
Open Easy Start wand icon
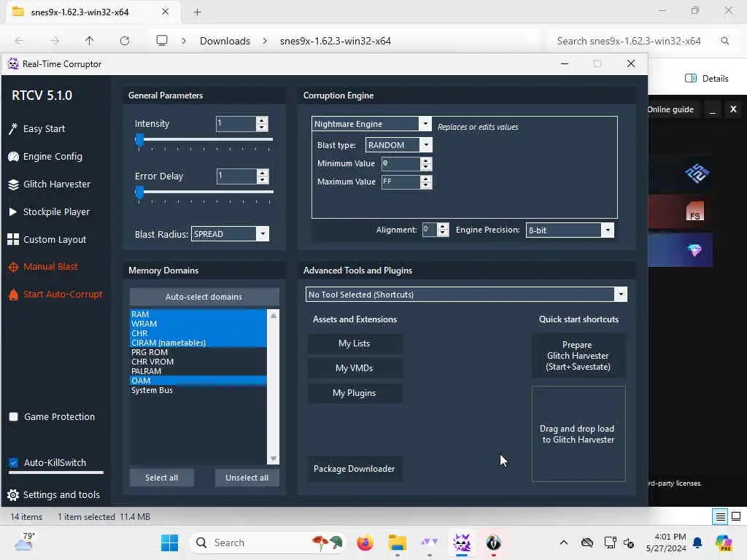pyautogui.click(x=13, y=129)
